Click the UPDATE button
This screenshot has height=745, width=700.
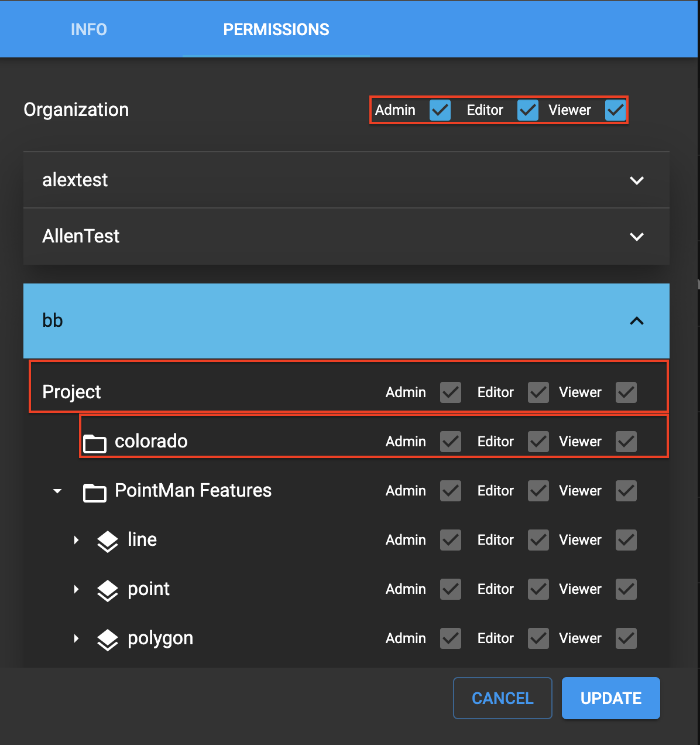(610, 698)
